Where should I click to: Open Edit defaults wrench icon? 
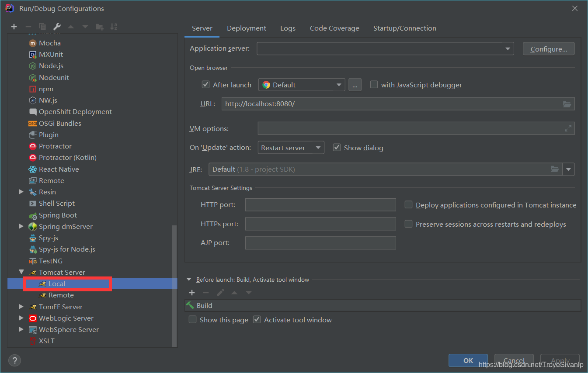57,27
